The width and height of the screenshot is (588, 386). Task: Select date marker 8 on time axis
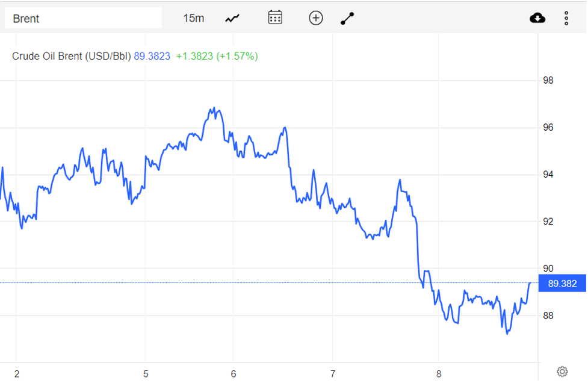[439, 374]
